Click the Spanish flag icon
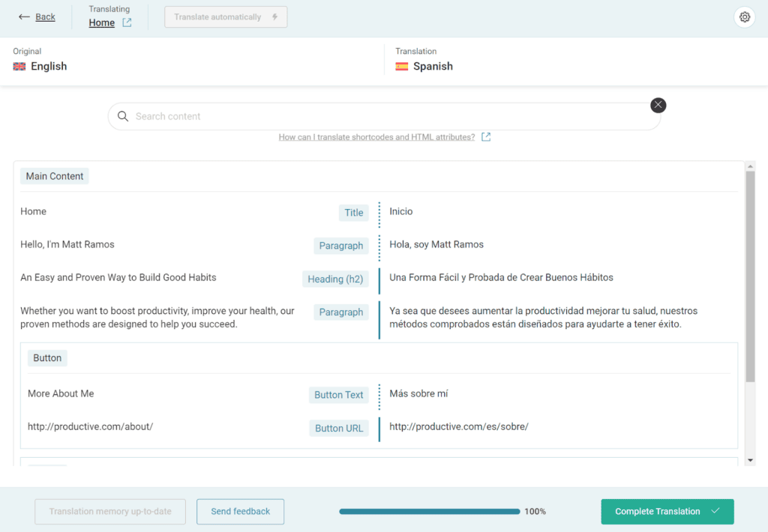The height and width of the screenshot is (532, 768). click(402, 67)
